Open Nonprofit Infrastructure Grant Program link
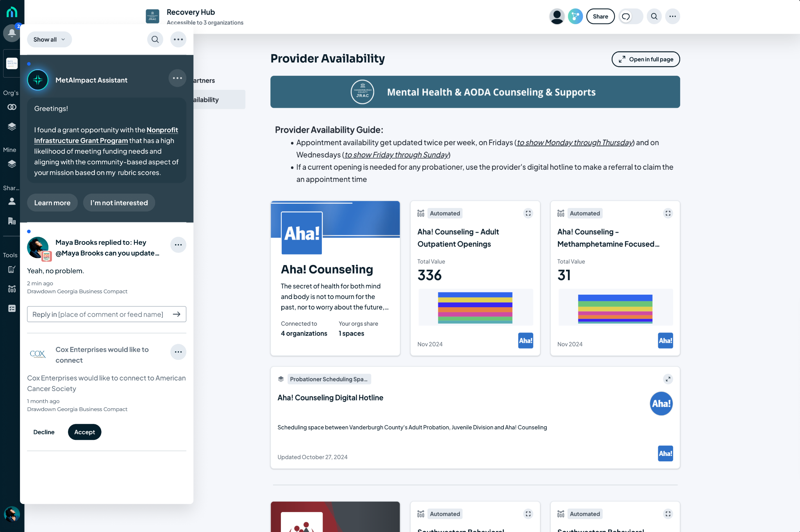Viewport: 800px width, 532px height. (106, 135)
